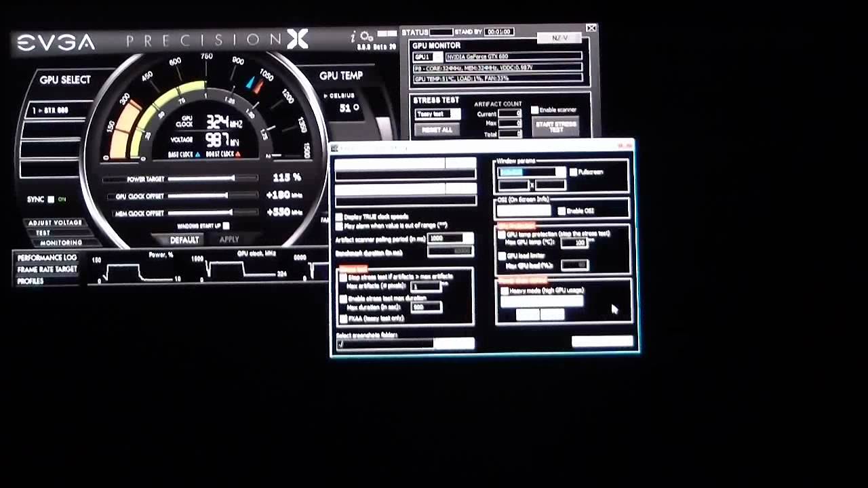Click the EVGA logo in the title bar
This screenshot has width=868, height=488.
point(56,43)
